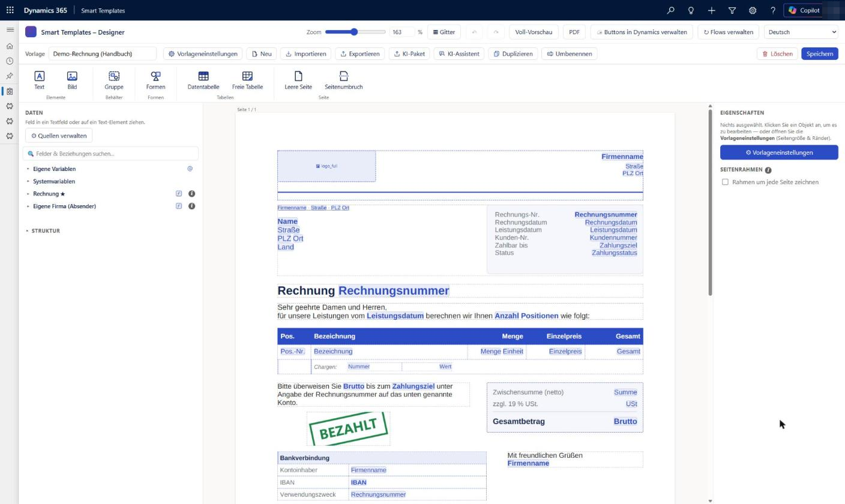Screen dimensions: 845x504
Task: Click the redo arrow button
Action: point(496,32)
